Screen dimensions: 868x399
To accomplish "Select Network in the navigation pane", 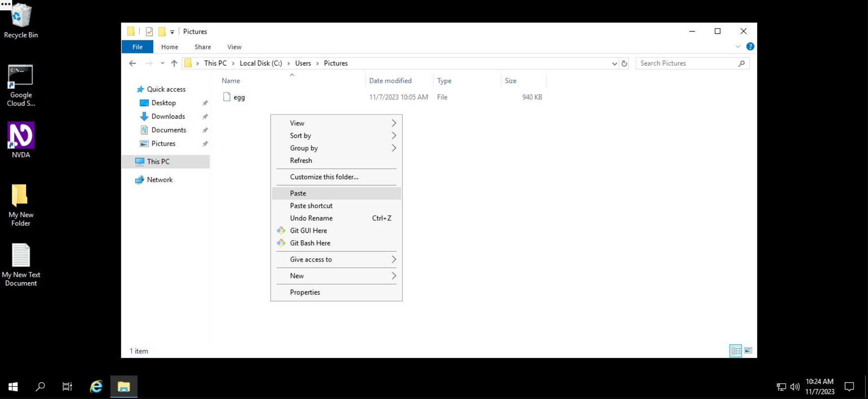I will coord(160,180).
